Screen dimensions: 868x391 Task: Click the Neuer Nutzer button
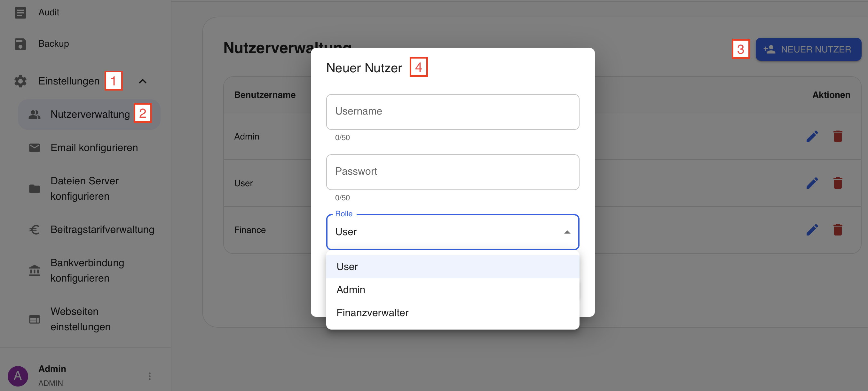tap(808, 49)
